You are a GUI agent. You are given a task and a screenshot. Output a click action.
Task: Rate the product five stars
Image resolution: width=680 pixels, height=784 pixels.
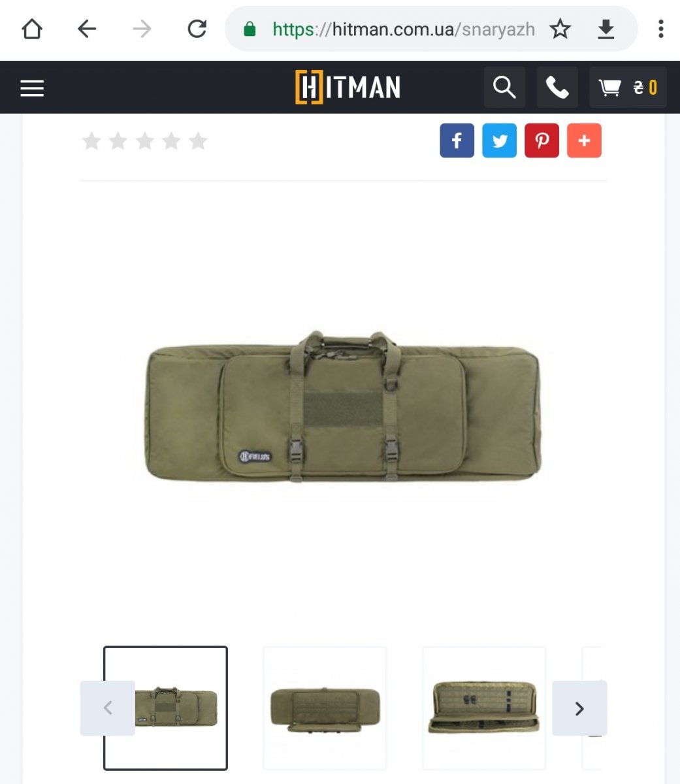point(198,140)
